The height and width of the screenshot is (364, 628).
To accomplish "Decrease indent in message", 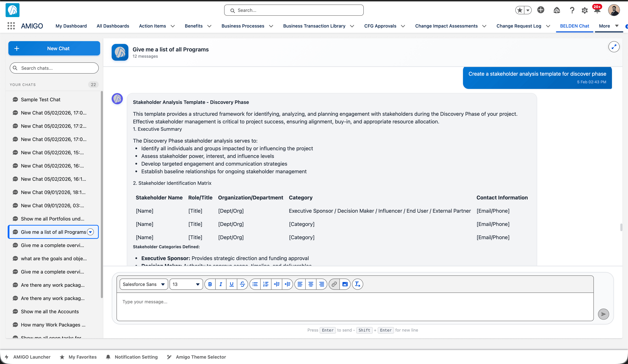I will [288, 284].
